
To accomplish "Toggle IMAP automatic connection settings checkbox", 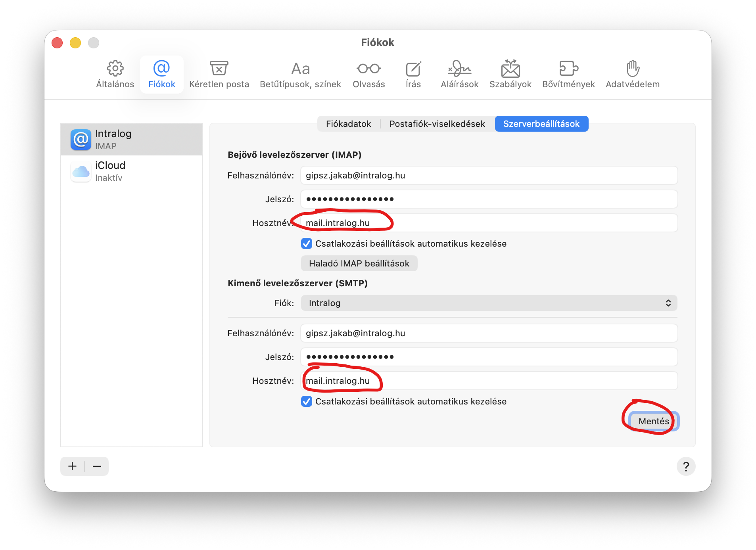I will click(307, 243).
